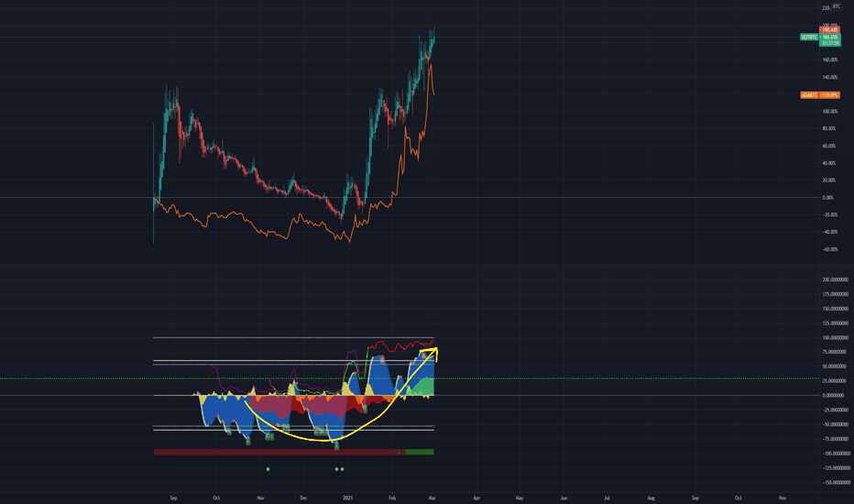This screenshot has width=854, height=504.
Task: Click the 80.00% price scale value
Action: (829, 128)
